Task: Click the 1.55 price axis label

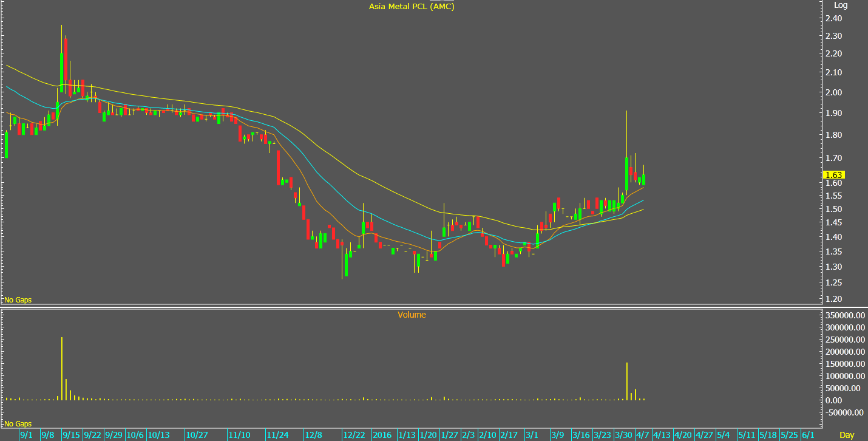Action: (833, 196)
